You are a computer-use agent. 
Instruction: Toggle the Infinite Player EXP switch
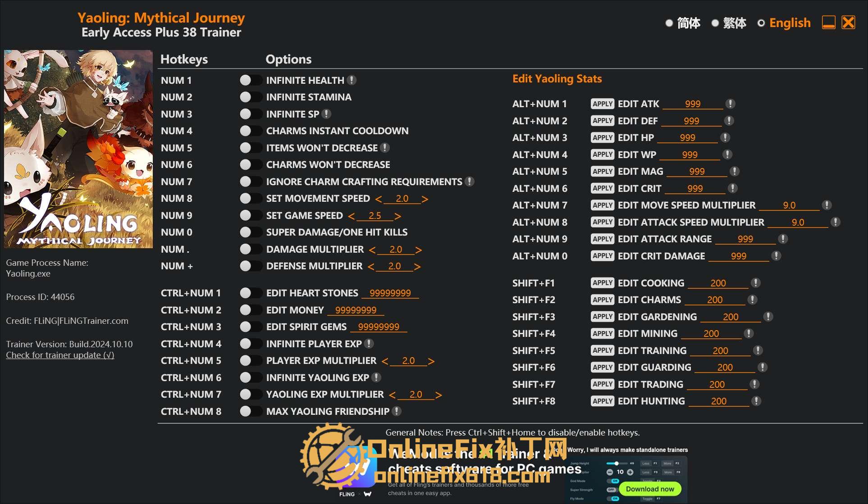click(x=251, y=344)
